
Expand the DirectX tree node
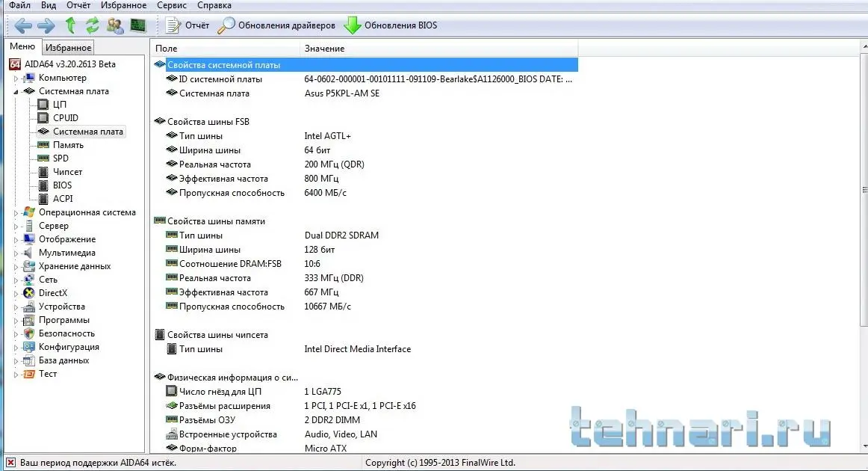pyautogui.click(x=16, y=294)
